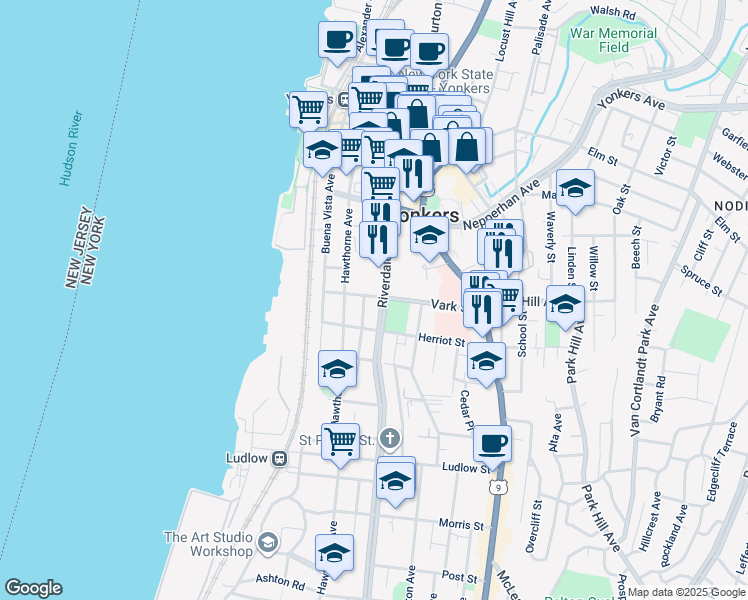Image resolution: width=748 pixels, height=600 pixels.
Task: Select the school marker beside Linden St
Action: 565,305
